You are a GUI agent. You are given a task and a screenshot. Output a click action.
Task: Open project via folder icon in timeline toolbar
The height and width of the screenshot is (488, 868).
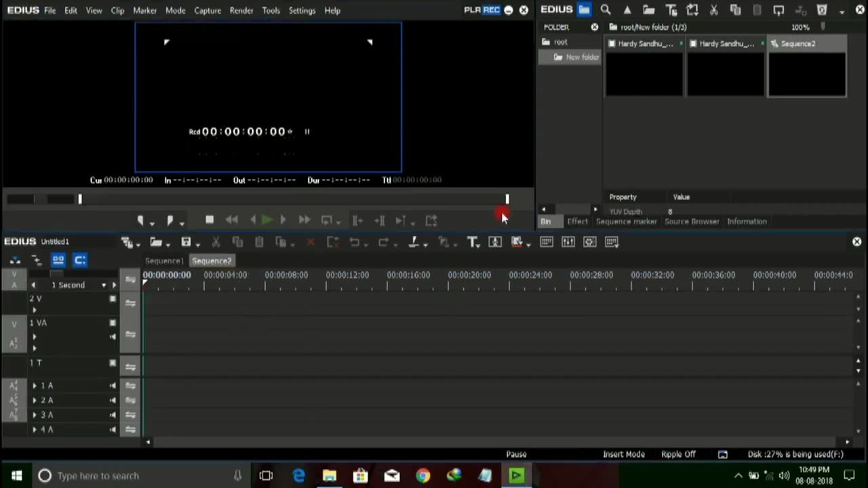(156, 242)
